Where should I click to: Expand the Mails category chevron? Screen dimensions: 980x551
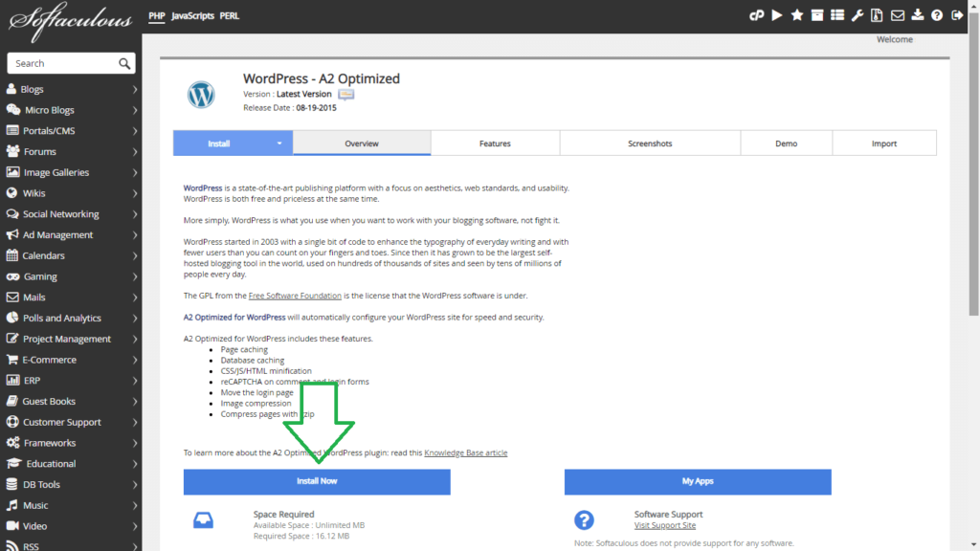tap(134, 298)
